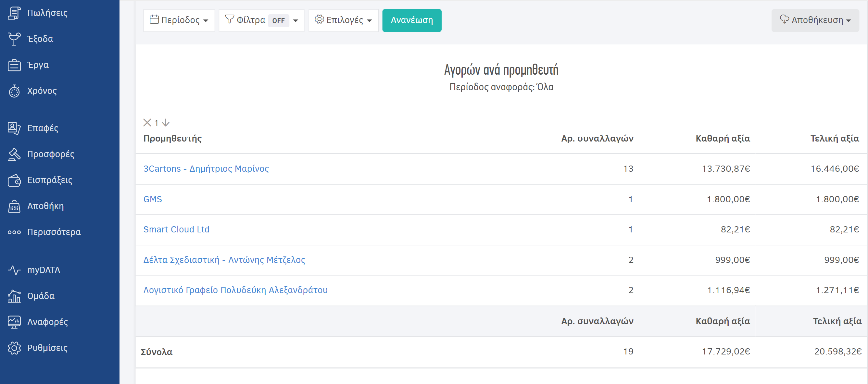This screenshot has width=868, height=384.
Task: Click the 1.116,94€ net value cell
Action: 728,290
